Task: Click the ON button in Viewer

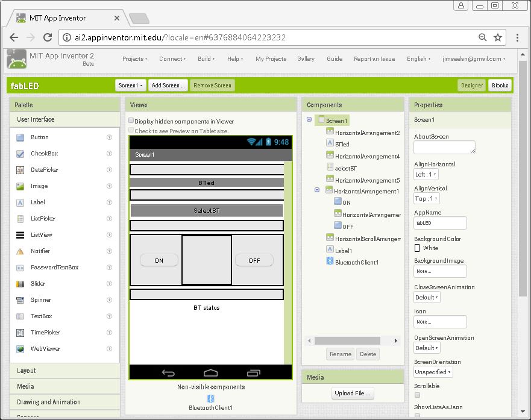Action: click(x=159, y=260)
